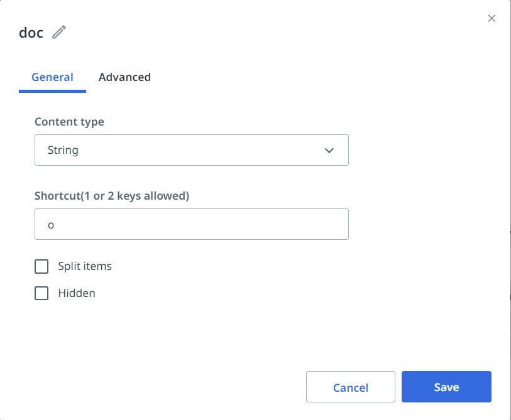
Task: Click the doc title text
Action: tap(31, 33)
